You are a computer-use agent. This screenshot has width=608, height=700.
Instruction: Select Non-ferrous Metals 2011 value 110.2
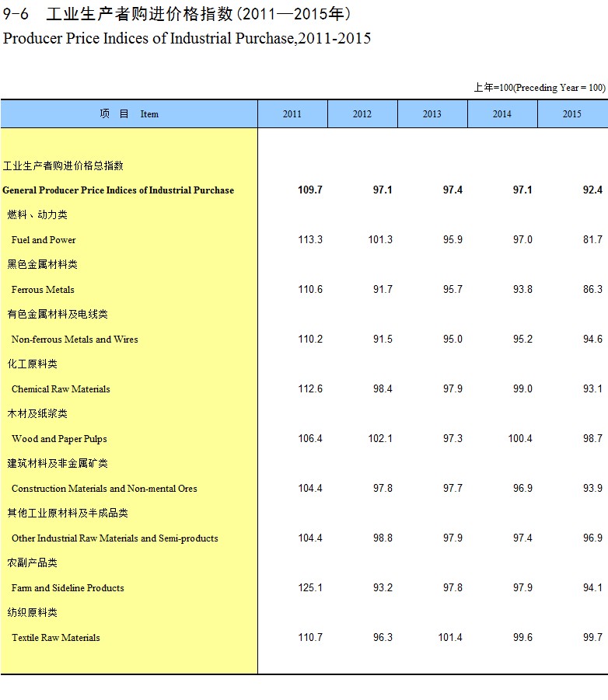tap(310, 340)
